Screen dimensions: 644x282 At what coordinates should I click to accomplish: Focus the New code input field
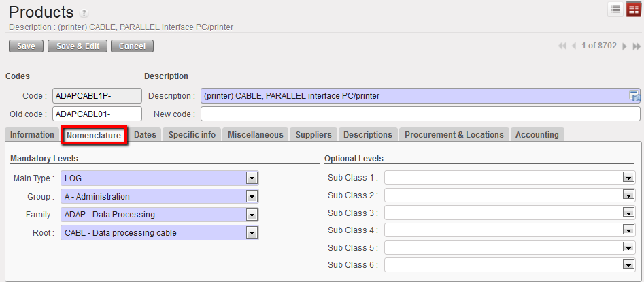tap(420, 114)
